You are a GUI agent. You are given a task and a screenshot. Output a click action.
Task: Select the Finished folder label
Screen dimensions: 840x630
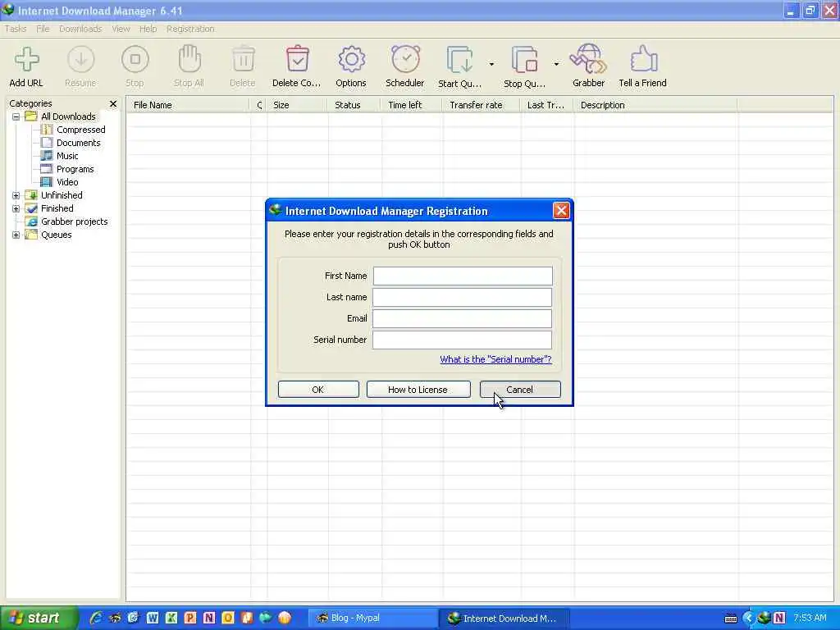pos(57,208)
